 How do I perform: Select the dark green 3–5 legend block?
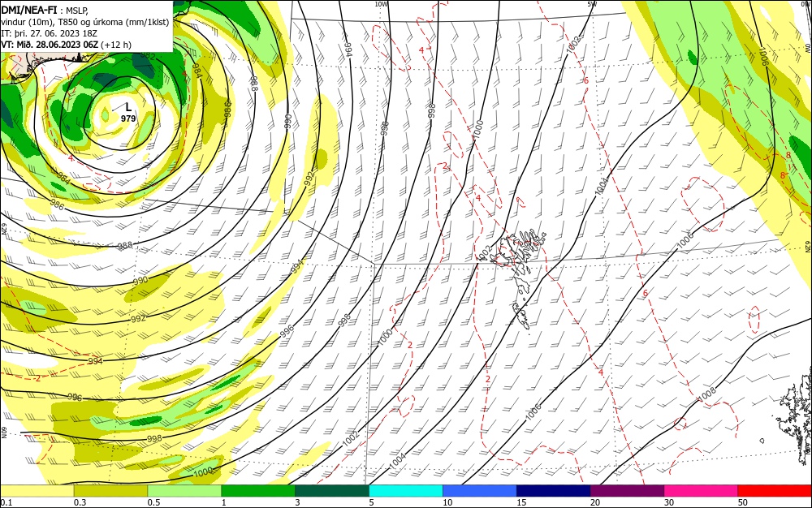pyautogui.click(x=332, y=491)
